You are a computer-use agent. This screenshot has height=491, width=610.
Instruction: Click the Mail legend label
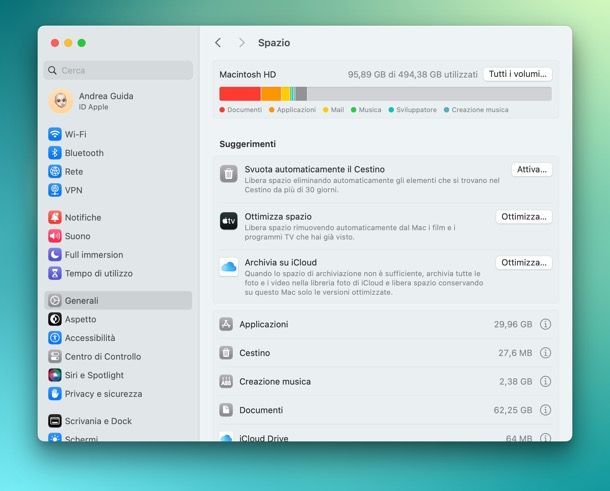pyautogui.click(x=337, y=110)
